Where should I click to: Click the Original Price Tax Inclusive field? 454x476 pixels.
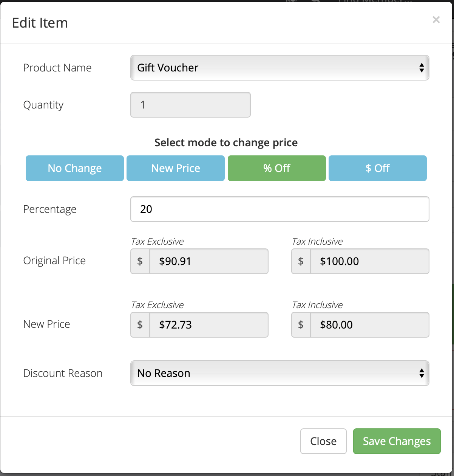(369, 261)
